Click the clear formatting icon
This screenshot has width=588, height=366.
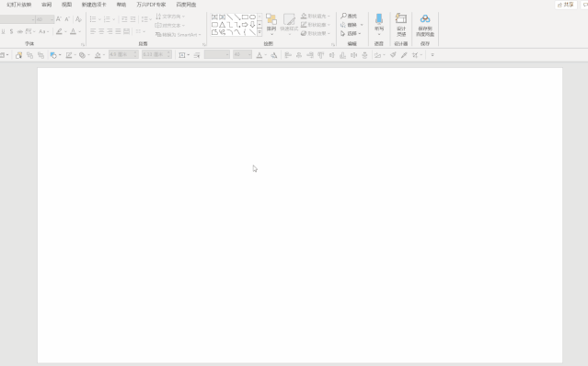coord(78,19)
